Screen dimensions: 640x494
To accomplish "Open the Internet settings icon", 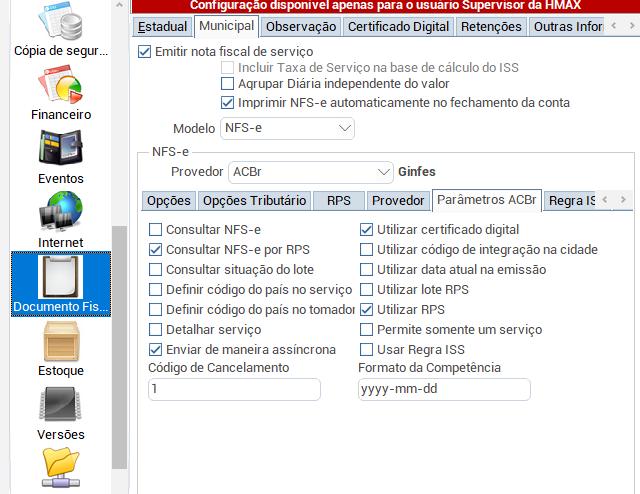I will (x=59, y=214).
